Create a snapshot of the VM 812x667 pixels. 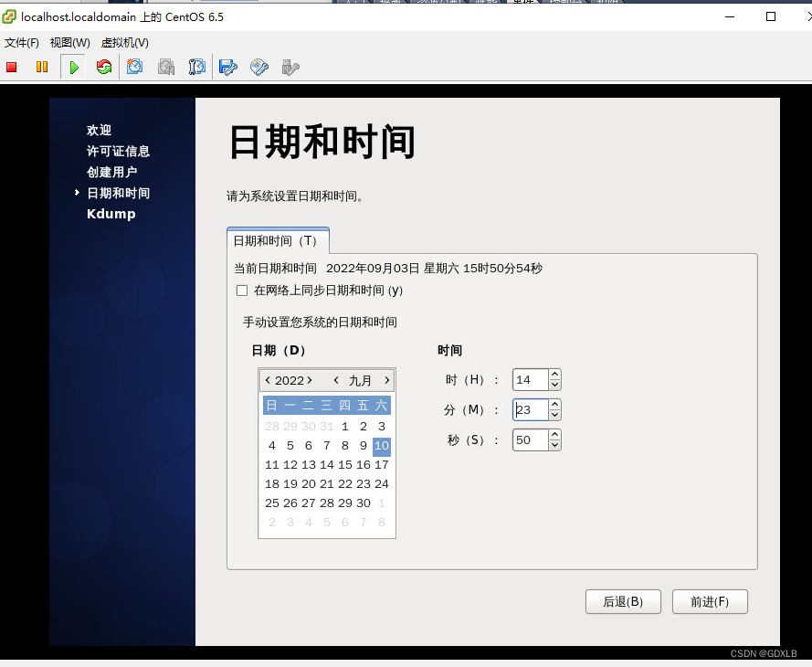[135, 66]
